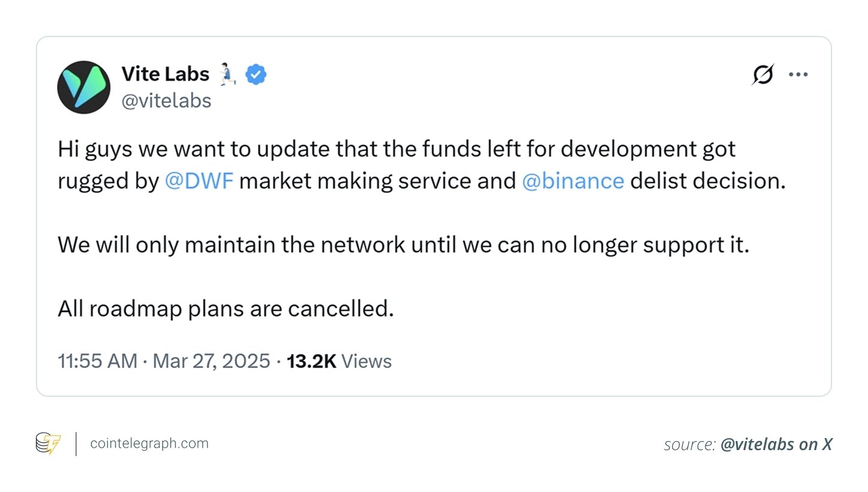
Task: Click the Cointelegraph coin logo
Action: [x=48, y=444]
